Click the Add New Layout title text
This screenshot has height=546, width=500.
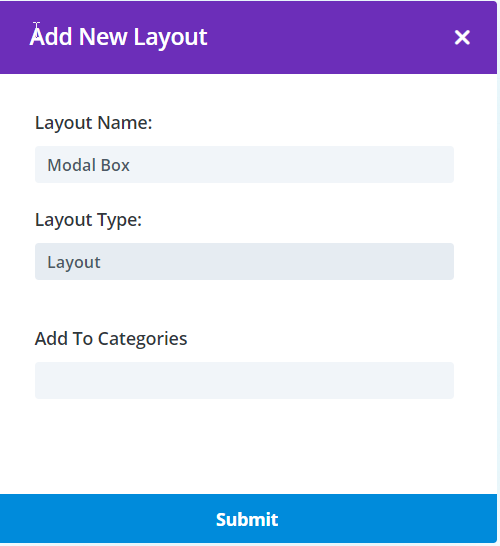tap(118, 37)
